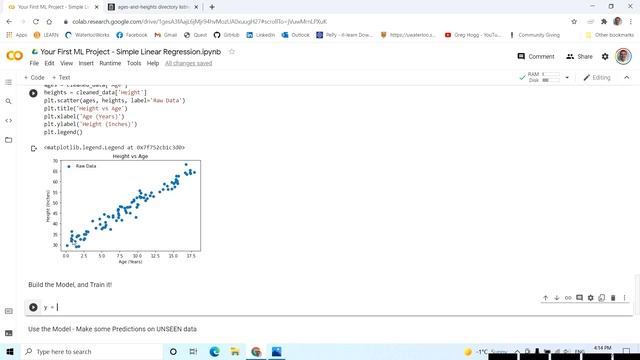
Task: Expand RAM Disk runtime dropdown arrow
Action: point(567,78)
